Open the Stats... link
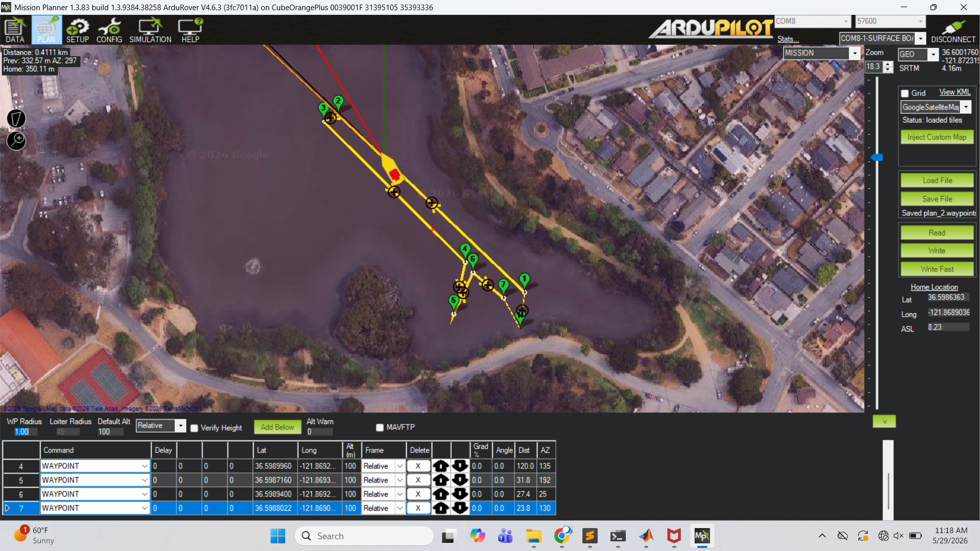 click(788, 39)
